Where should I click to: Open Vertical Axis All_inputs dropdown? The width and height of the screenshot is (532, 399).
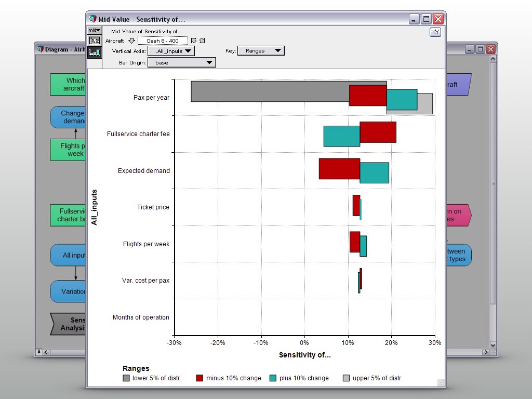click(x=171, y=51)
